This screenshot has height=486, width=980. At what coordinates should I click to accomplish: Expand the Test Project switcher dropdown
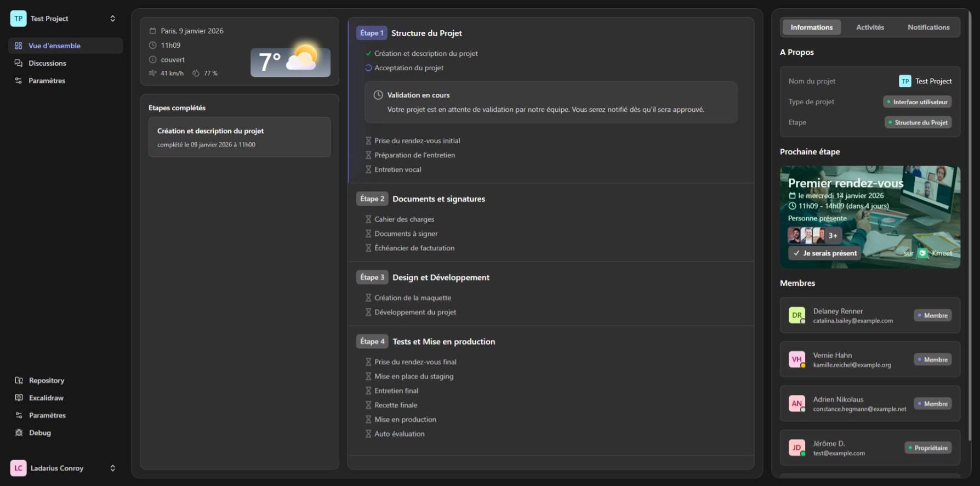(112, 19)
